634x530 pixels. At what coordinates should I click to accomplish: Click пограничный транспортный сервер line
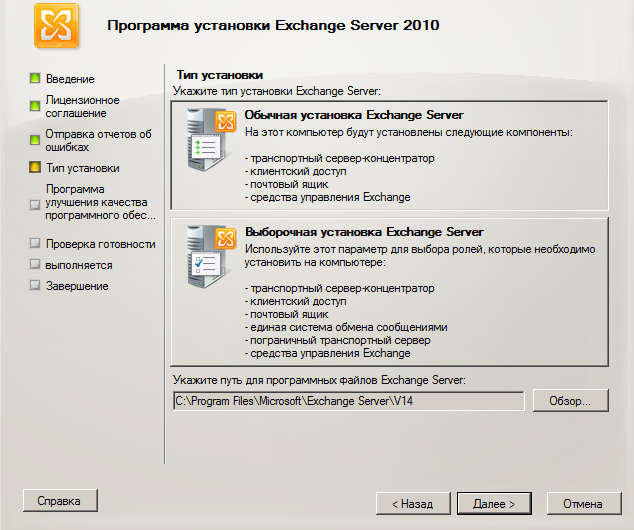point(338,340)
